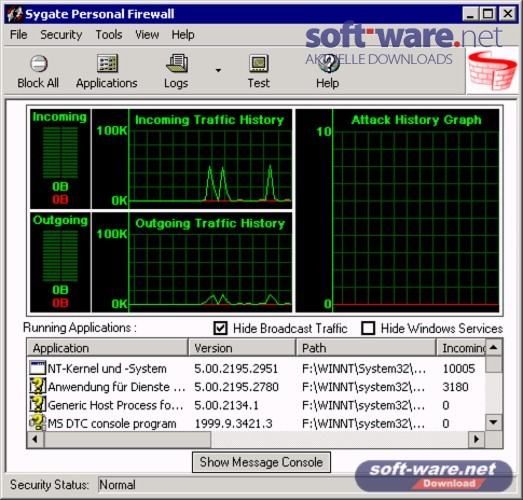
Task: Click the NT-Kernel path cell
Action: 364,368
